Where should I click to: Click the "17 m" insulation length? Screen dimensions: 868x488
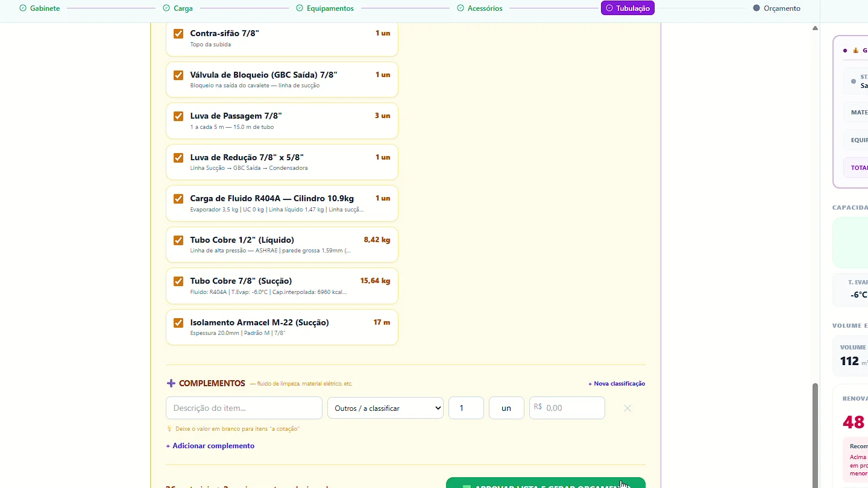pyautogui.click(x=382, y=322)
